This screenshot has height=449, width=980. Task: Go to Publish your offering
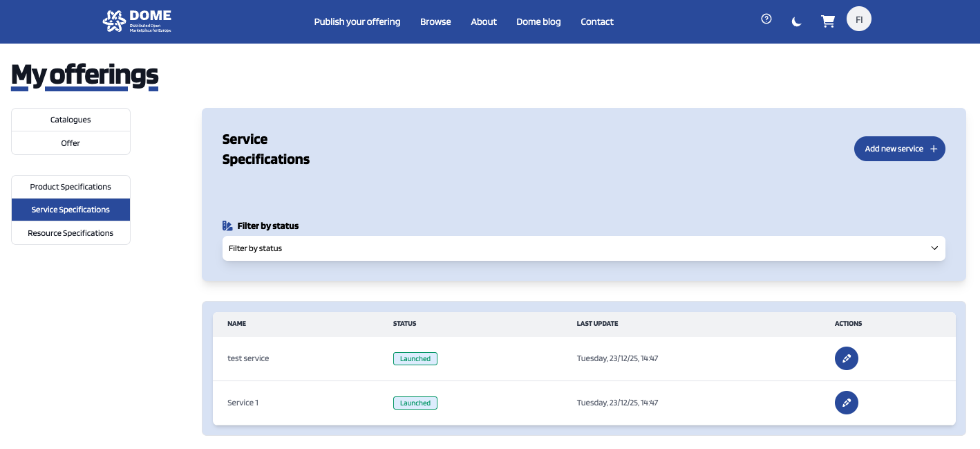coord(357,21)
